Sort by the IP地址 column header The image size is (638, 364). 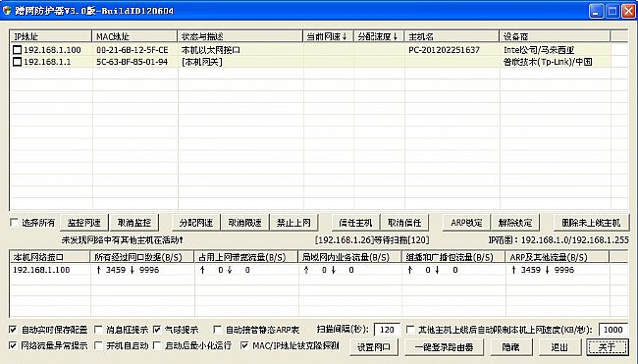click(x=51, y=36)
